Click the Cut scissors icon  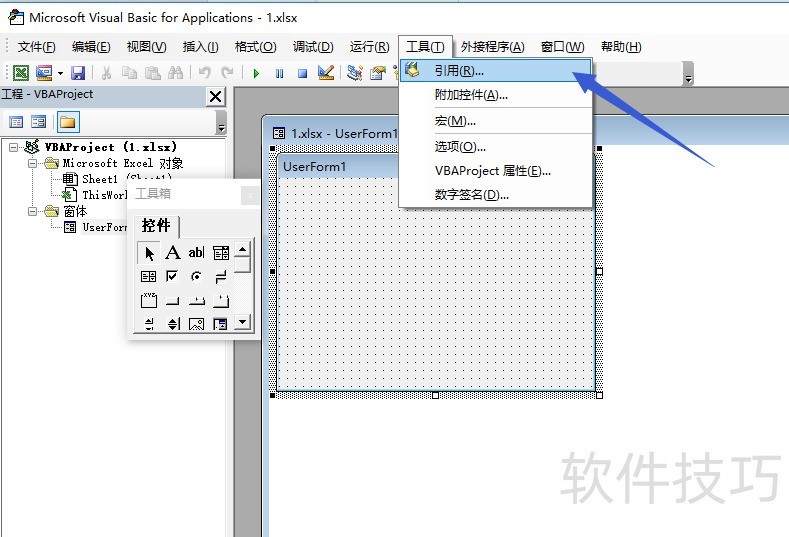(x=106, y=73)
